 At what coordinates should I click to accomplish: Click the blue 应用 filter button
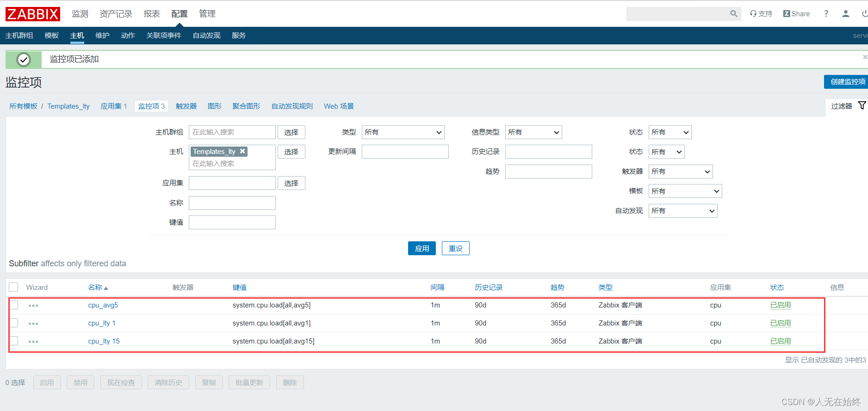click(x=422, y=248)
